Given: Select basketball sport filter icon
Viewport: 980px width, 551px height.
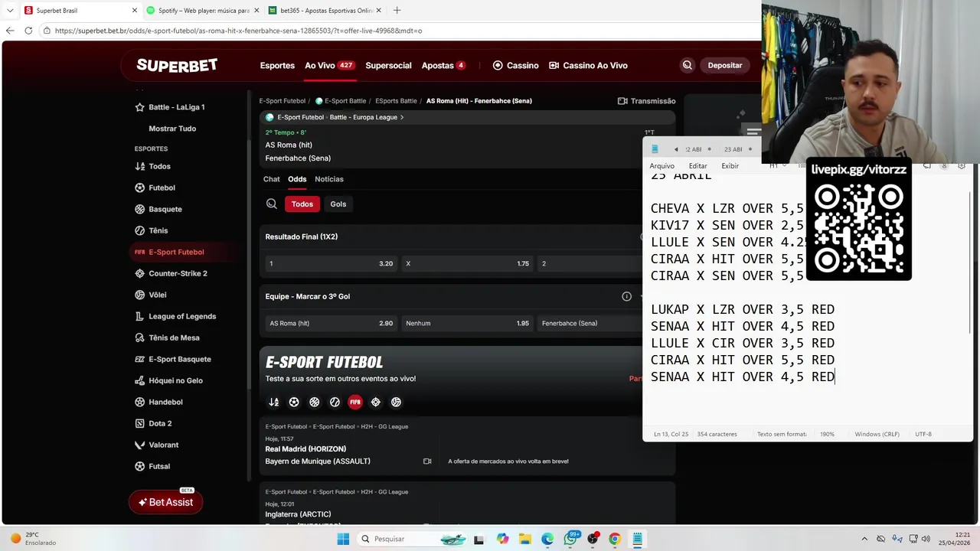Looking at the screenshot, I should tap(315, 402).
